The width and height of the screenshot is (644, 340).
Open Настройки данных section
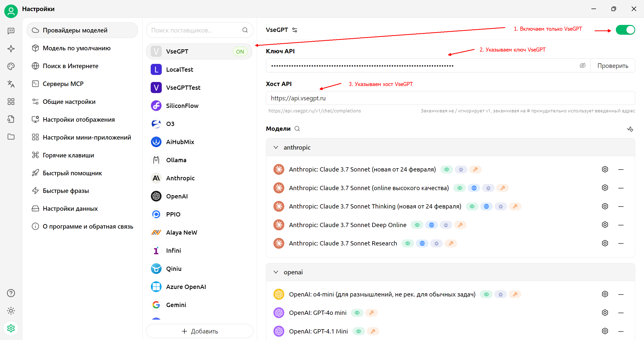pos(82,208)
